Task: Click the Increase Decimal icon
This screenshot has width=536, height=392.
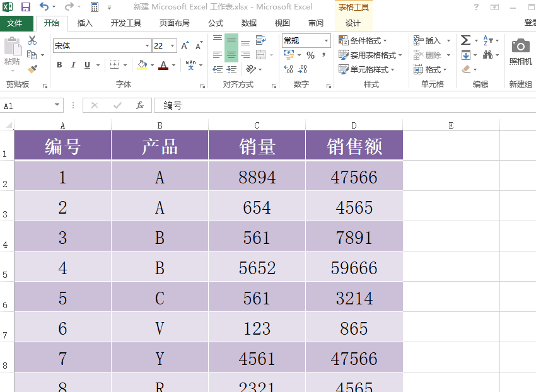Action: 288,69
